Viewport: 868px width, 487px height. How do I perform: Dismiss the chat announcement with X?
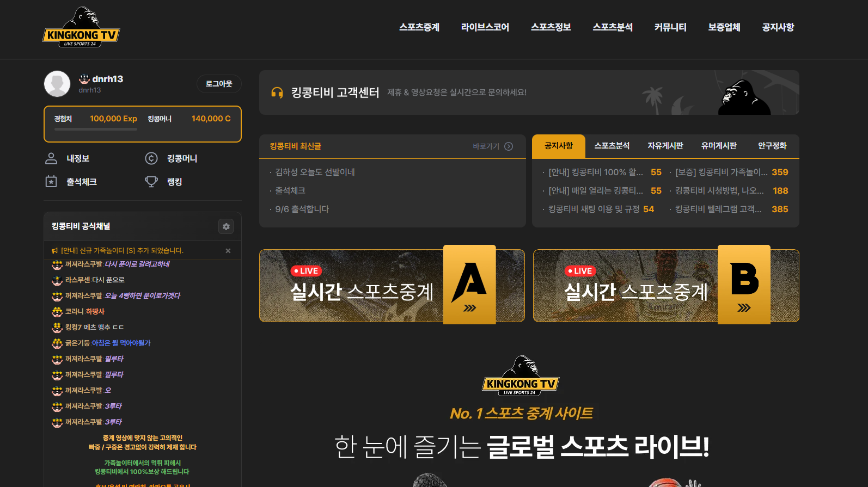pos(228,251)
